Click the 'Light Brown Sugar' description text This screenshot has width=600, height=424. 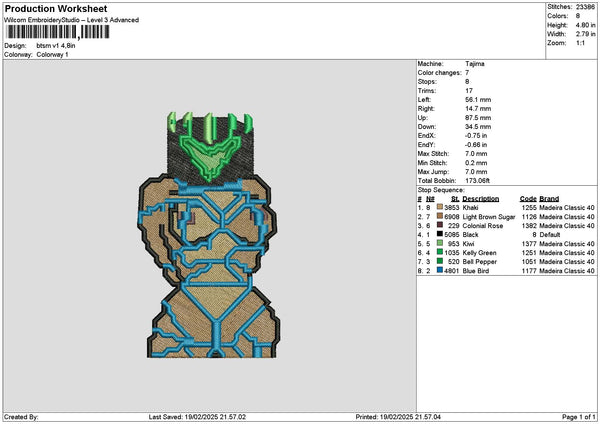[x=489, y=217]
